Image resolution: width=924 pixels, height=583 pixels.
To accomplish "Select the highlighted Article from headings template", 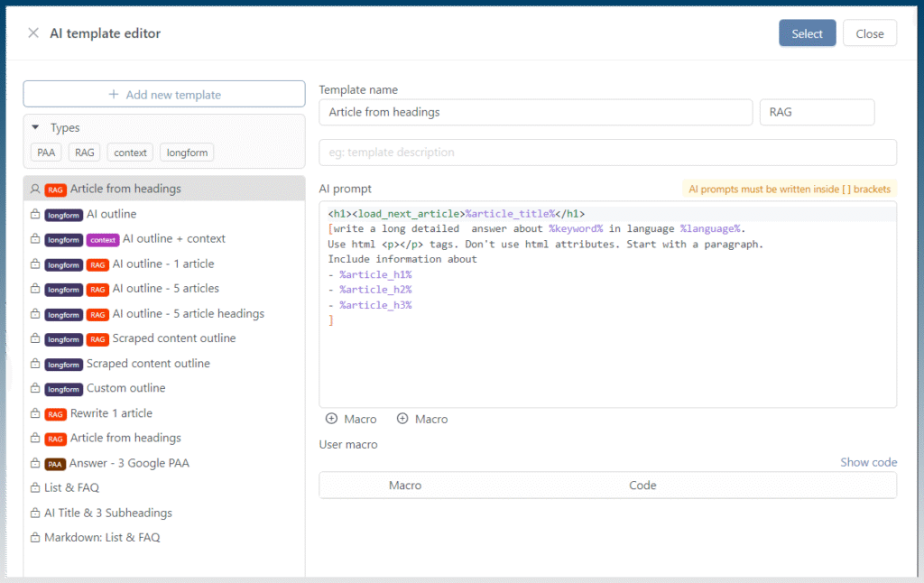I will (164, 189).
